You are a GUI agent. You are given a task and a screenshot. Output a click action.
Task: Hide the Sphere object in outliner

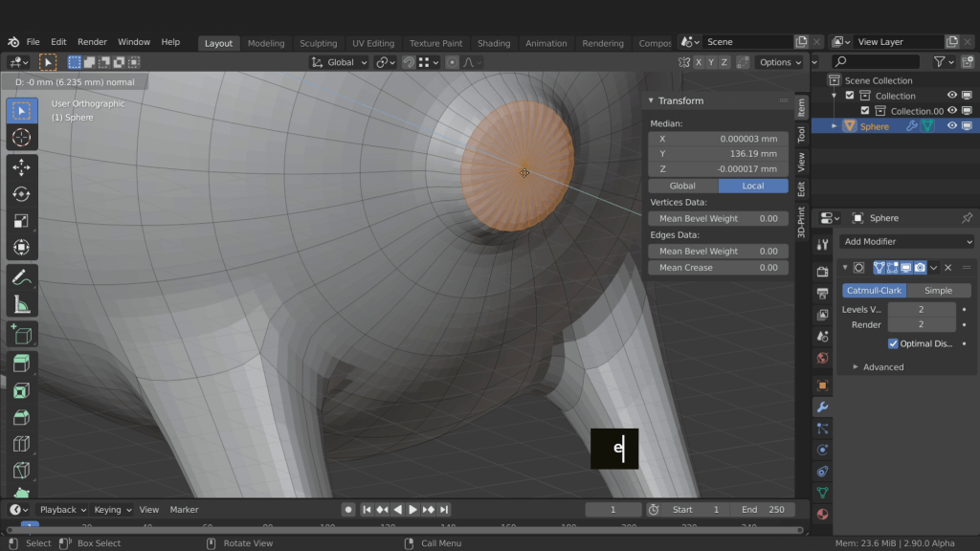952,126
